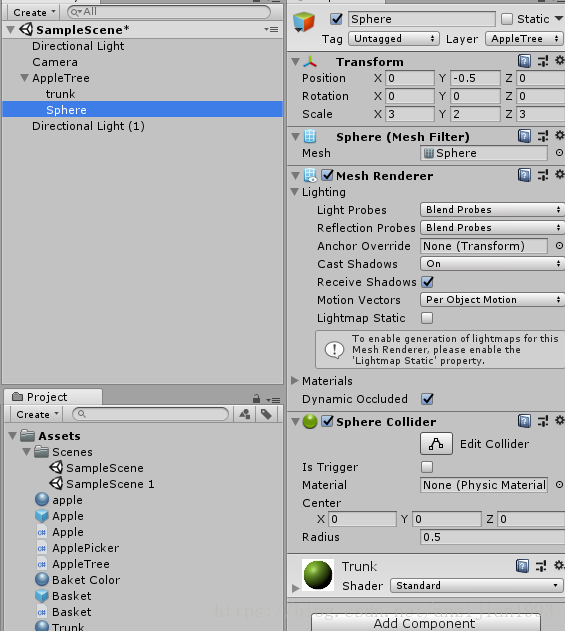
Task: Open Sphere Collider gear settings menu
Action: (x=559, y=420)
